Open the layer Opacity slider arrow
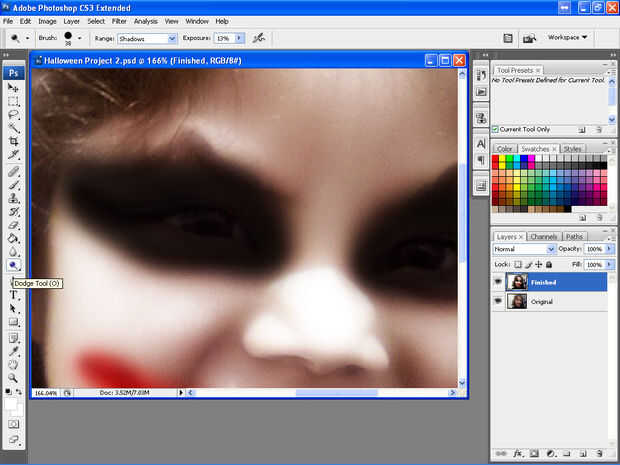The image size is (620, 465). pos(609,248)
